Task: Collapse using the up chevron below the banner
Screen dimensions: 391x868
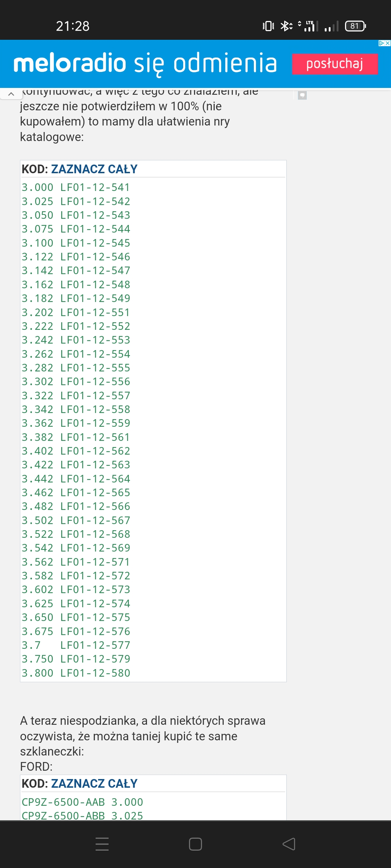Action: click(x=11, y=94)
